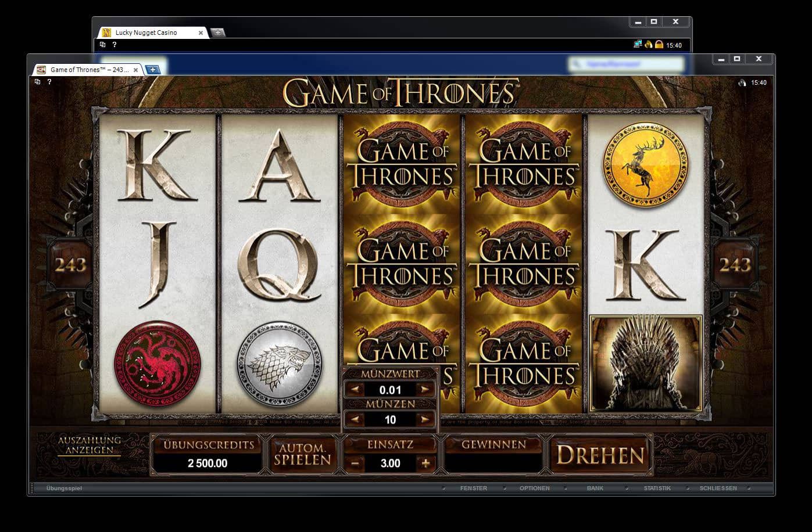
Task: Click Übungsspiel status text
Action: (64, 488)
